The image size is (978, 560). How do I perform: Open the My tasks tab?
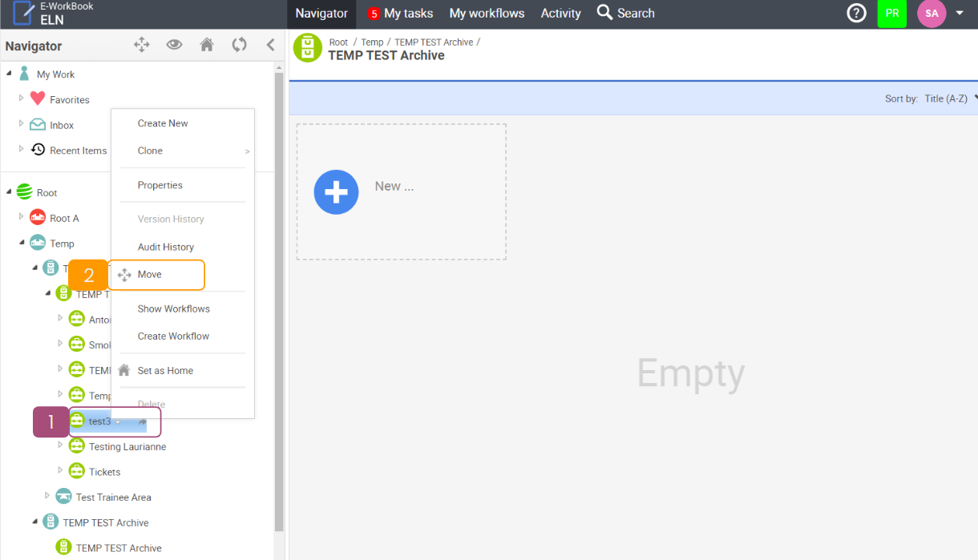click(x=400, y=14)
